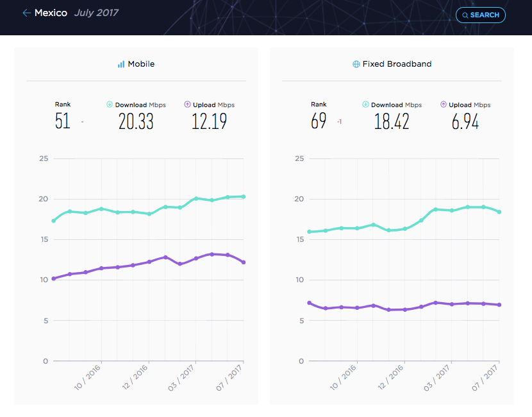Screen dimensions: 532x417
Task: Click Fixed Broadband Upload Mbps label
Action: click(x=470, y=105)
